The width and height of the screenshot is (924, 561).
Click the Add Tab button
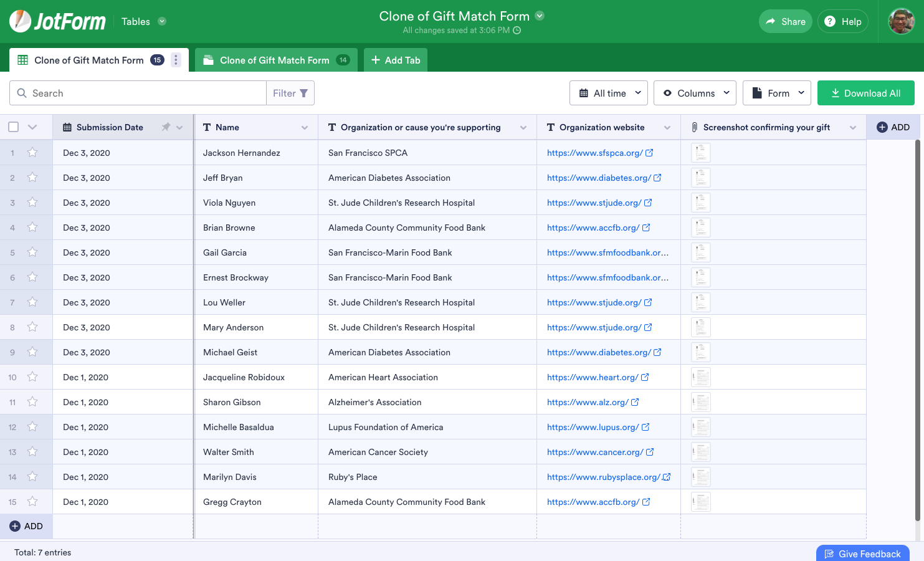[x=396, y=60]
